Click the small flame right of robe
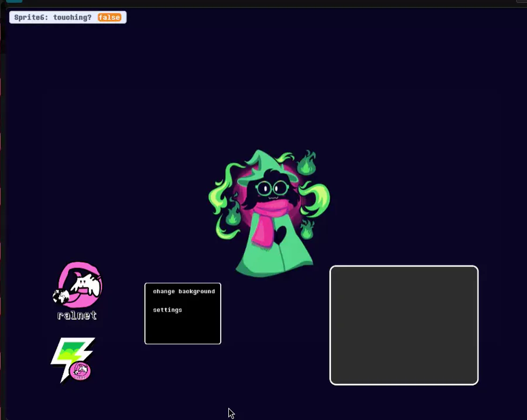Image resolution: width=527 pixels, height=420 pixels. [306, 229]
